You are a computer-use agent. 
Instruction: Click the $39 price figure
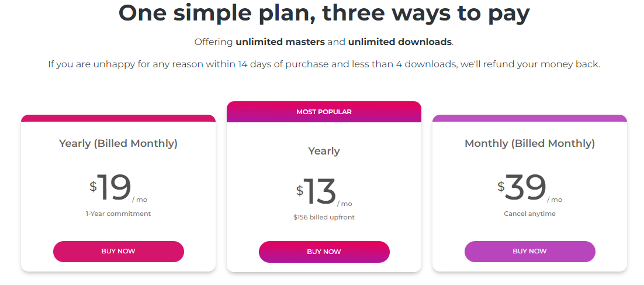click(x=522, y=187)
